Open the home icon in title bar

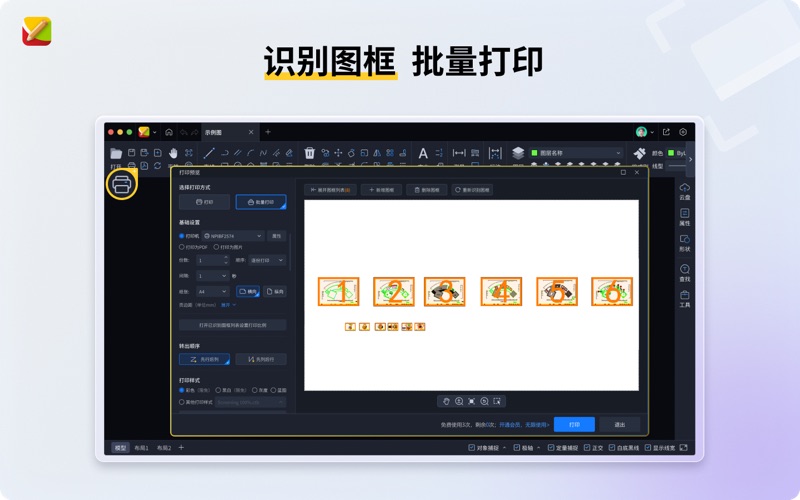tap(169, 132)
